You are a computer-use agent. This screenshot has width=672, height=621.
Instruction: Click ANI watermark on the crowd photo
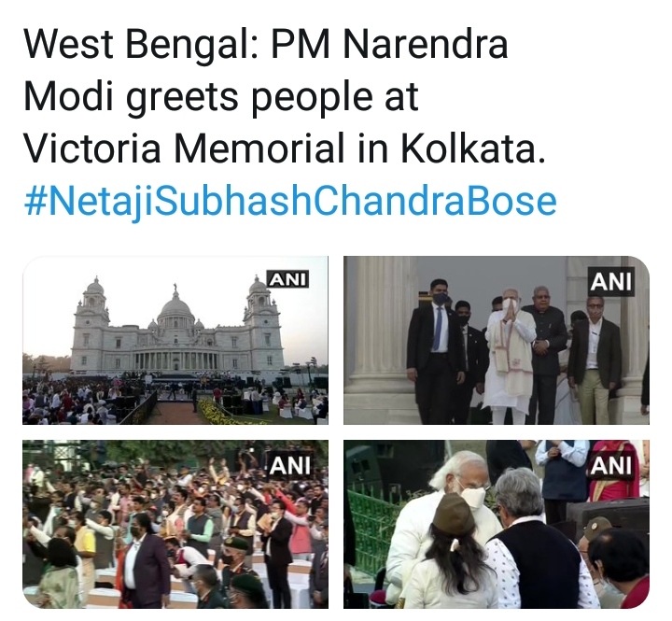pos(289,465)
